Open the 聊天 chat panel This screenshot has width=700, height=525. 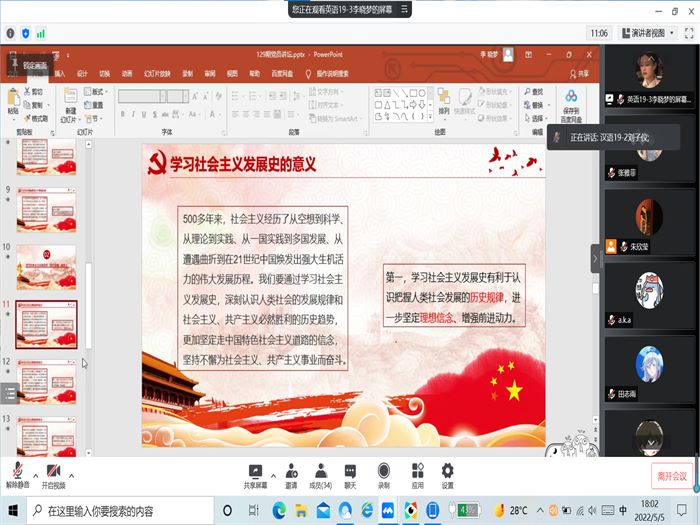click(x=351, y=474)
